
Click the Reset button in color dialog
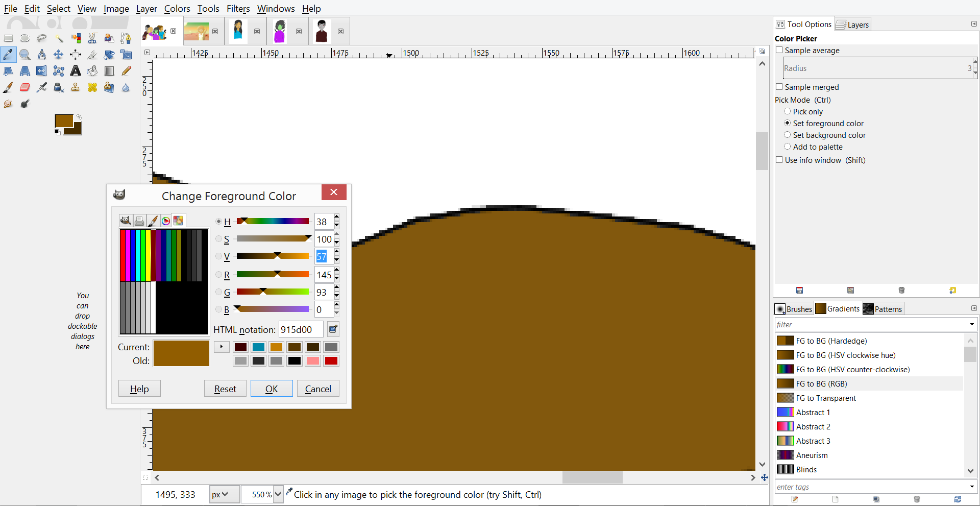click(225, 389)
